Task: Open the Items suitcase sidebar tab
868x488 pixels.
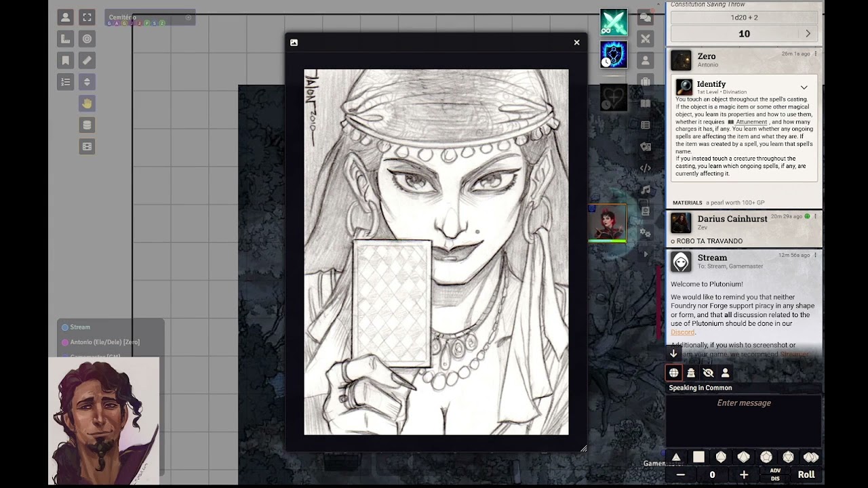Action: 646,82
